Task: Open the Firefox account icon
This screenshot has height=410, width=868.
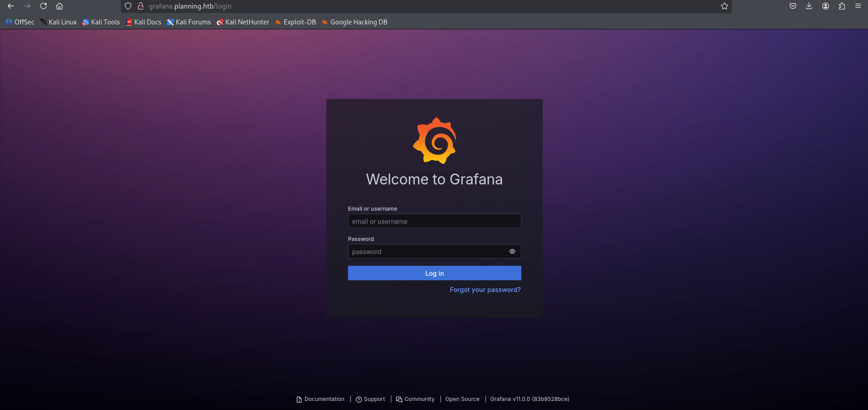Action: click(825, 6)
